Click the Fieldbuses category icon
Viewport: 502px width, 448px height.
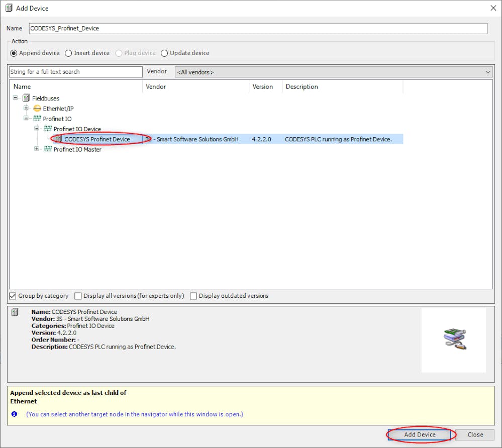click(x=26, y=98)
